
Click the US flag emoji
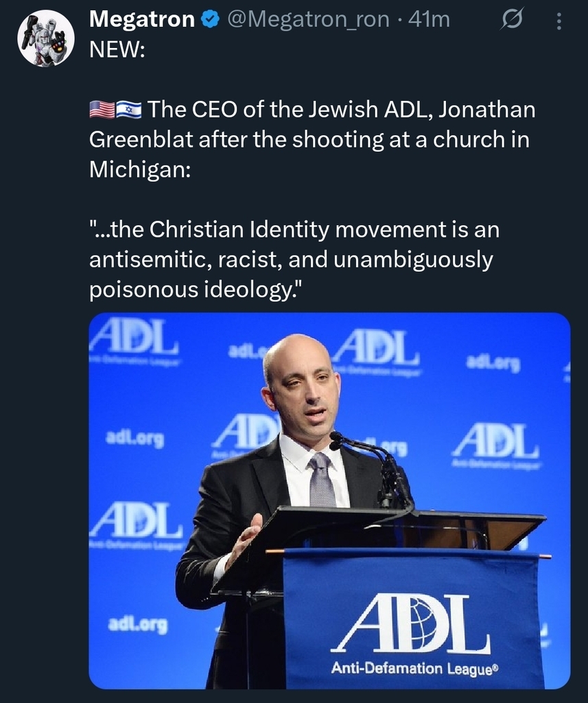(102, 109)
